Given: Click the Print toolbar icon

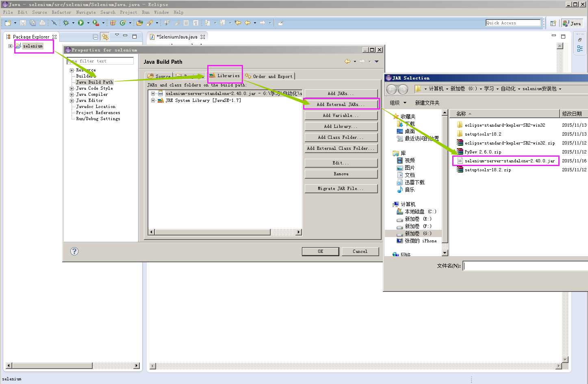Looking at the screenshot, I should point(42,23).
